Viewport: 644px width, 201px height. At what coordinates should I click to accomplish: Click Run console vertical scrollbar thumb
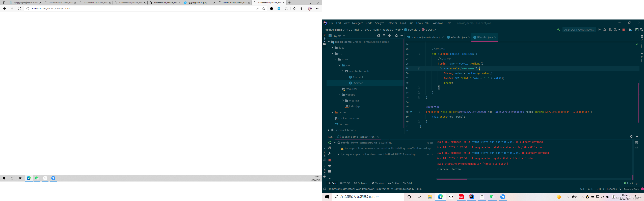(x=632, y=177)
